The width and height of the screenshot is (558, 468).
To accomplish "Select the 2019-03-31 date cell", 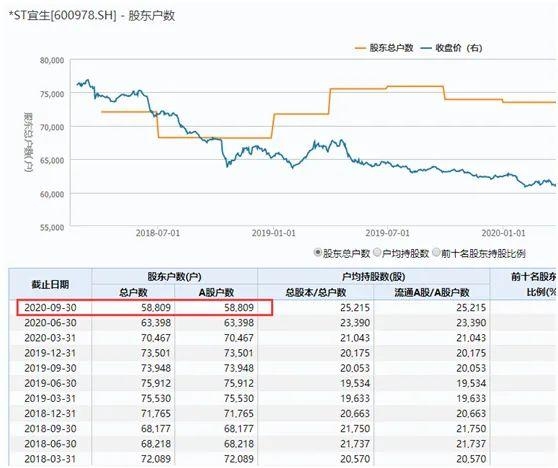I will [x=50, y=398].
